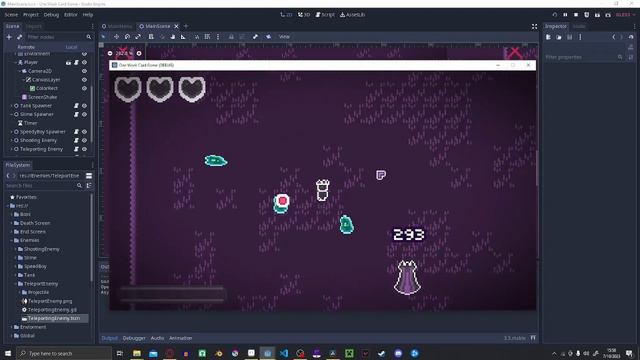
Task: Select the Pan mode hand tool
Action: (x=173, y=37)
